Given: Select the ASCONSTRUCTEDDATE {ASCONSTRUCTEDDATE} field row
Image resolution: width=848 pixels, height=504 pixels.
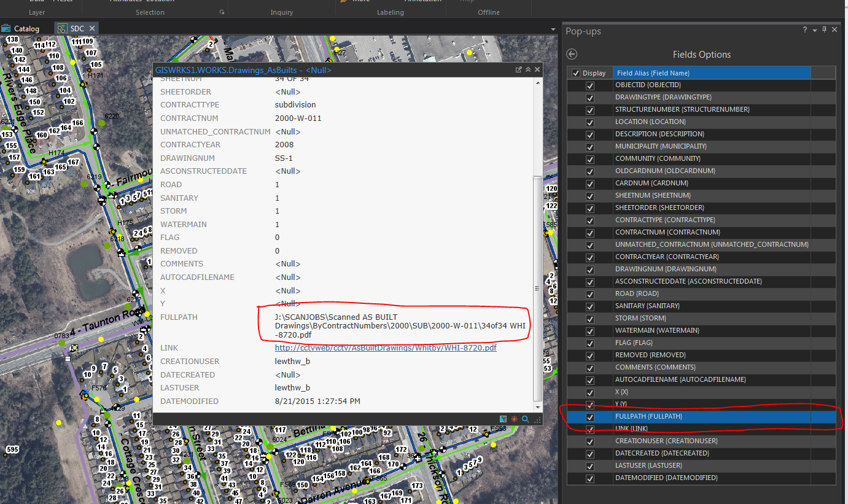Looking at the screenshot, I should point(701,281).
